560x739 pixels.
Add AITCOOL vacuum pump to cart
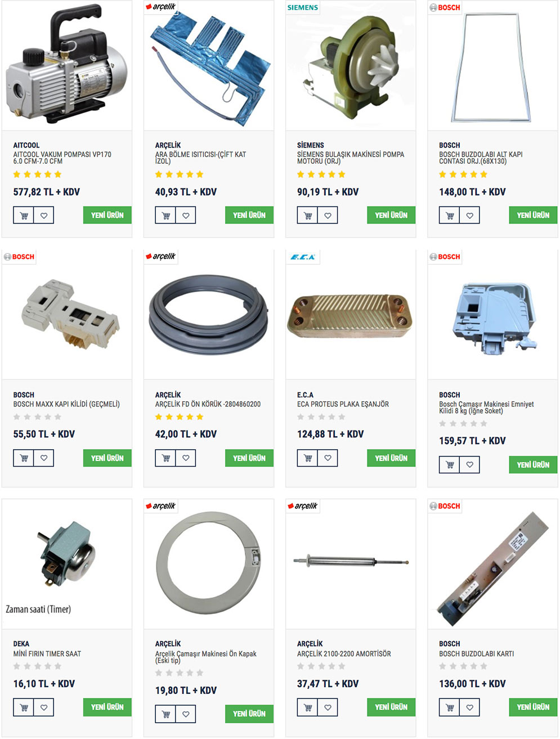pos(24,215)
